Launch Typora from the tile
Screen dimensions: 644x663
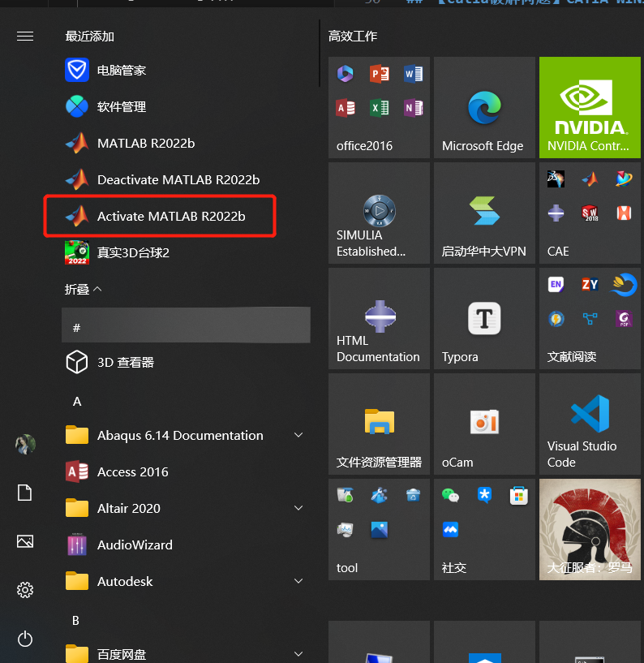coord(484,318)
